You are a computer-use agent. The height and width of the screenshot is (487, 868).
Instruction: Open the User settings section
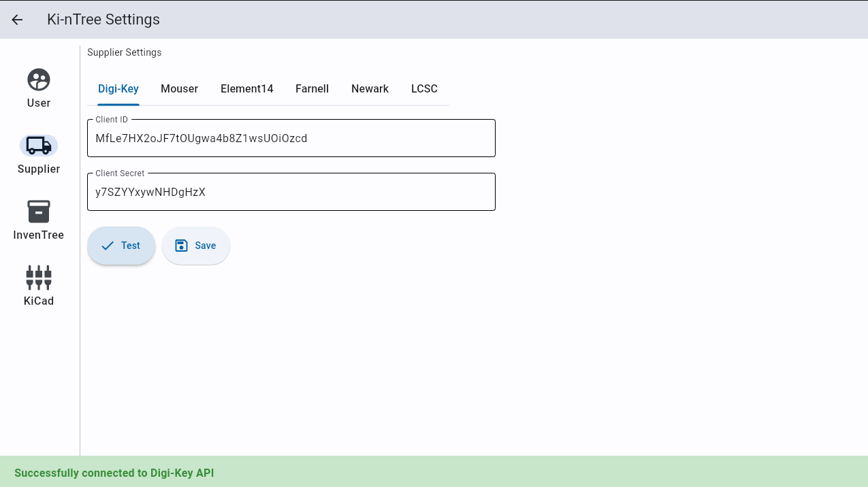click(39, 88)
